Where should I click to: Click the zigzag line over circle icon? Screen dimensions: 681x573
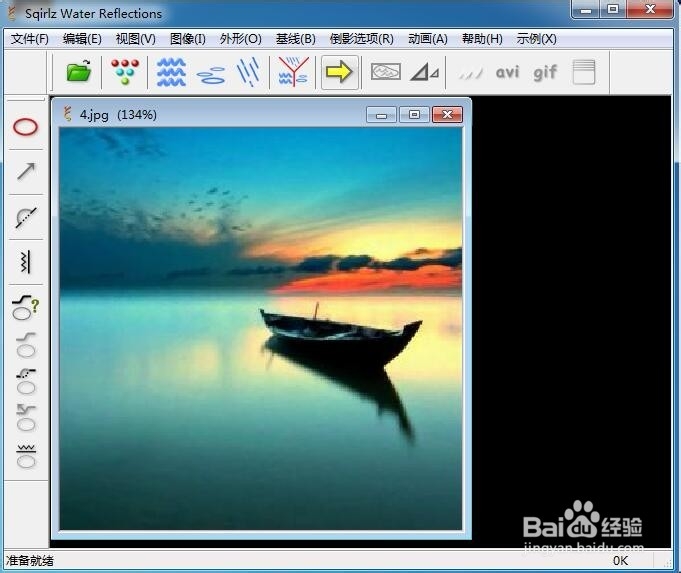click(26, 456)
